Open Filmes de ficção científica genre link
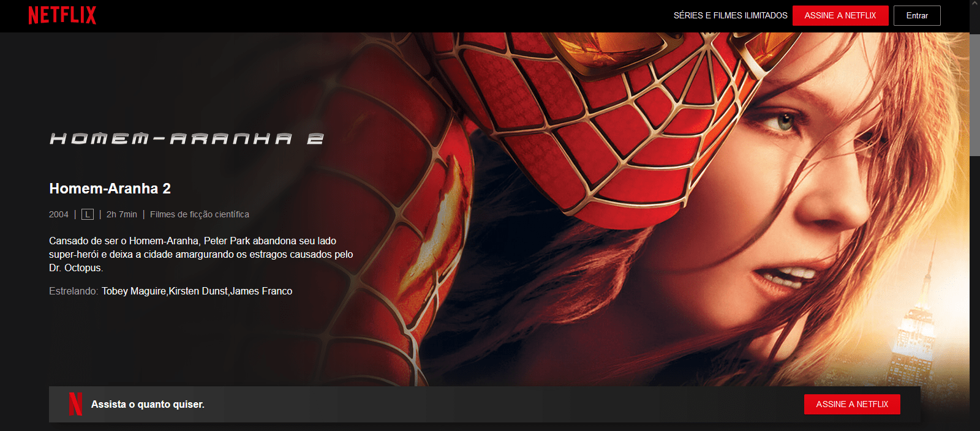This screenshot has width=980, height=431. [x=200, y=214]
